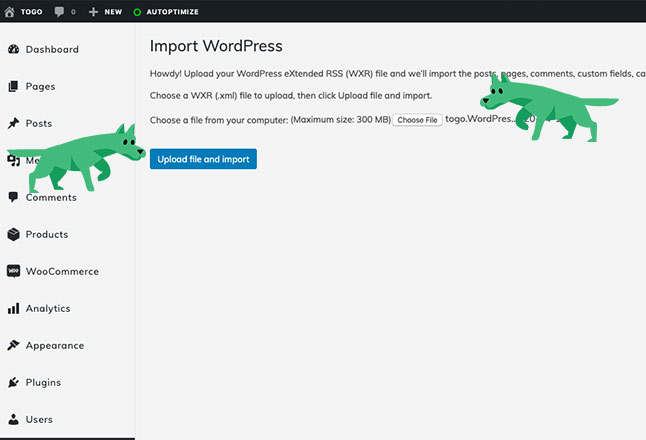Go to Dashboard in sidebar

coord(52,49)
